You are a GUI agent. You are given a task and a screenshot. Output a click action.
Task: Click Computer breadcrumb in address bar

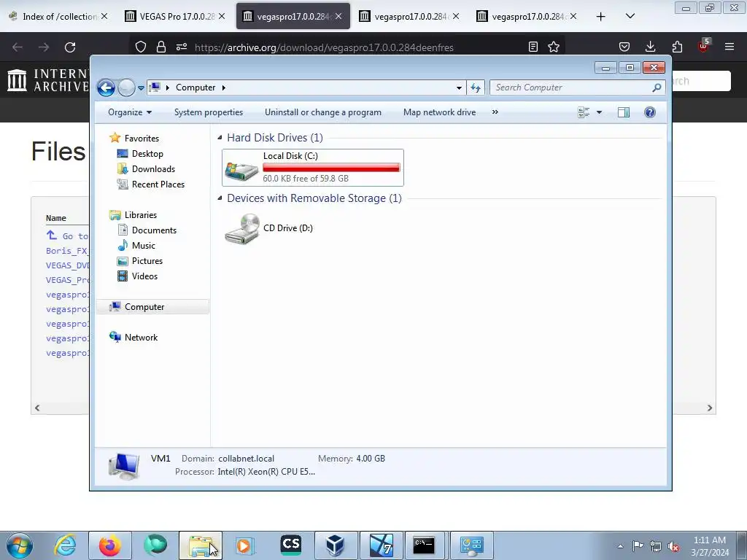pos(196,87)
